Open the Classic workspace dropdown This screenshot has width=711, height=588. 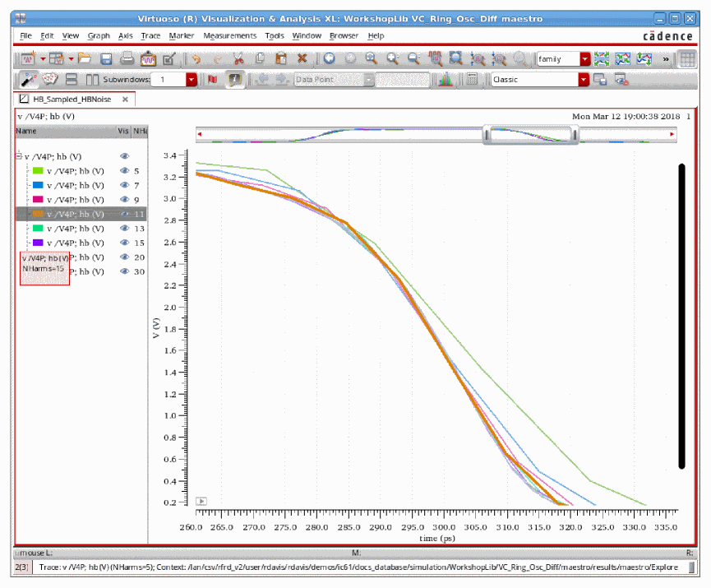584,80
